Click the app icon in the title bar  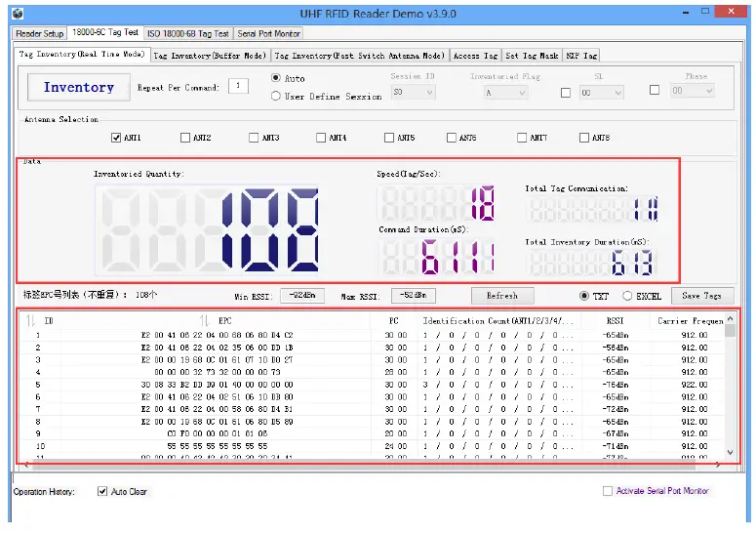(x=18, y=14)
